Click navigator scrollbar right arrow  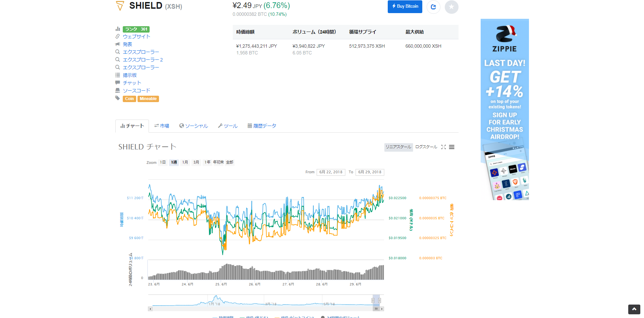click(382, 309)
